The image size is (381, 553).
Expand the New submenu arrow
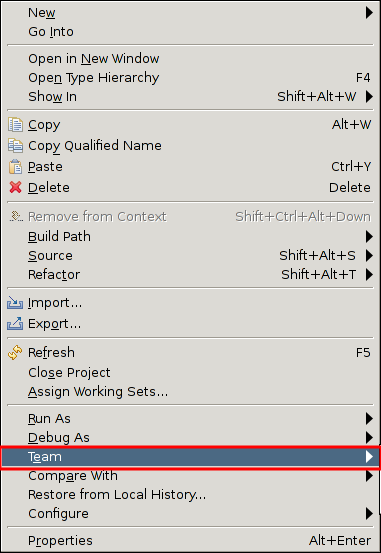click(369, 13)
